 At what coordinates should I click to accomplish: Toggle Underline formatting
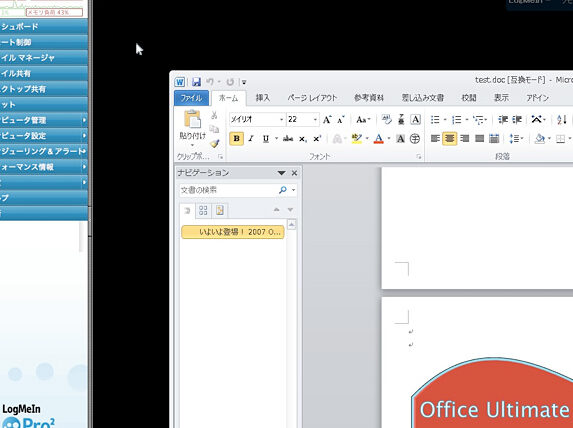(x=266, y=139)
